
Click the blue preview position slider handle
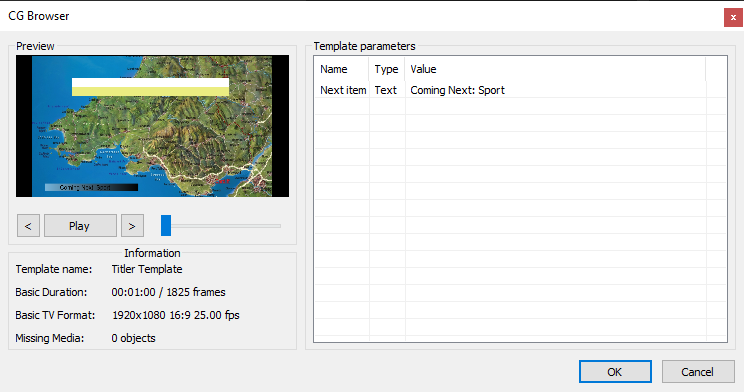point(166,225)
